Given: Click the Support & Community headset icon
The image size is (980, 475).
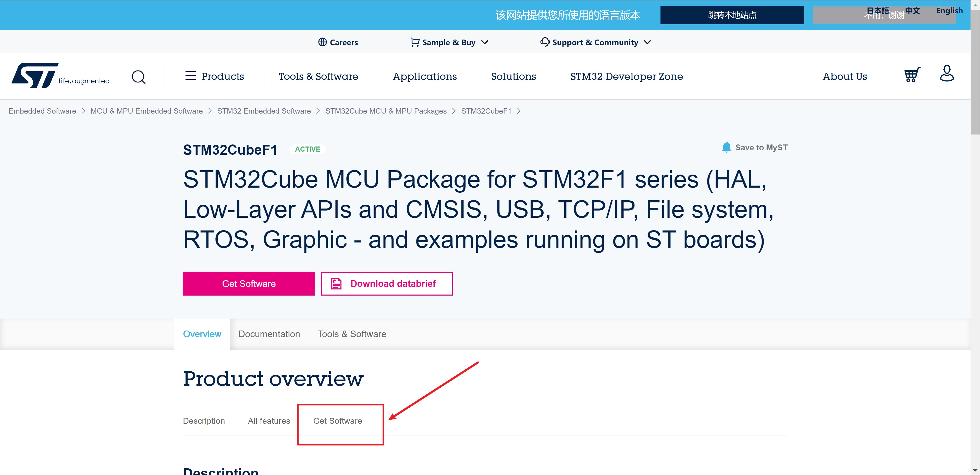Looking at the screenshot, I should (545, 42).
